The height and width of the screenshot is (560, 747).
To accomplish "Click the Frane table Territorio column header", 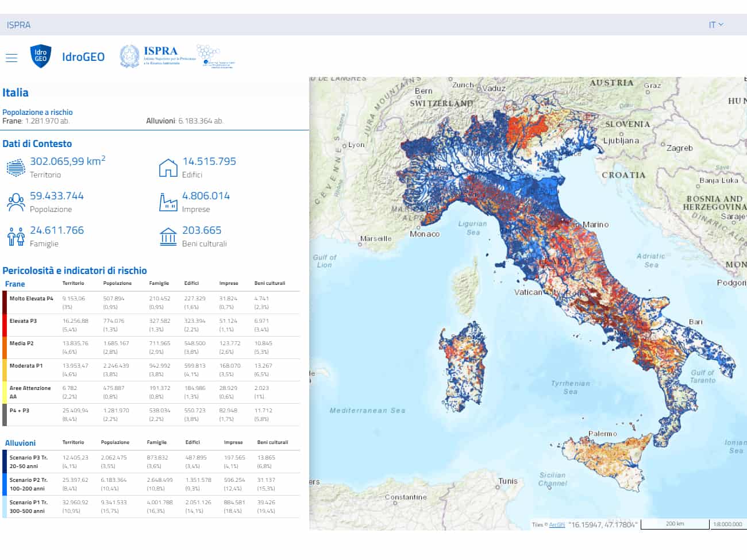I will [x=73, y=283].
